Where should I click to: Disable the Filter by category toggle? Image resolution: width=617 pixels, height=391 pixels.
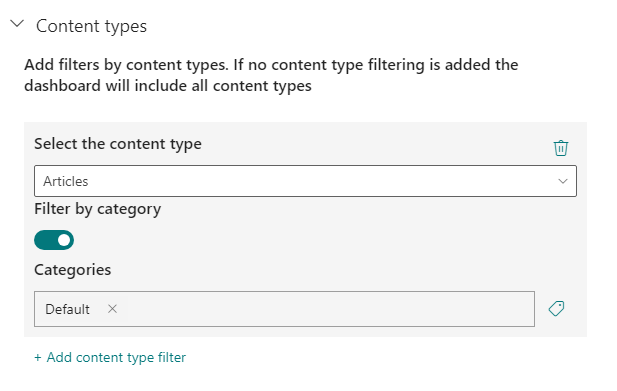coord(54,240)
